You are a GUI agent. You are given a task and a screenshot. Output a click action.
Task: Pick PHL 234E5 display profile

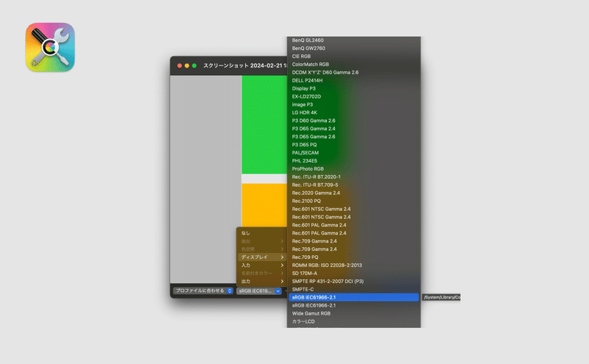point(354,160)
